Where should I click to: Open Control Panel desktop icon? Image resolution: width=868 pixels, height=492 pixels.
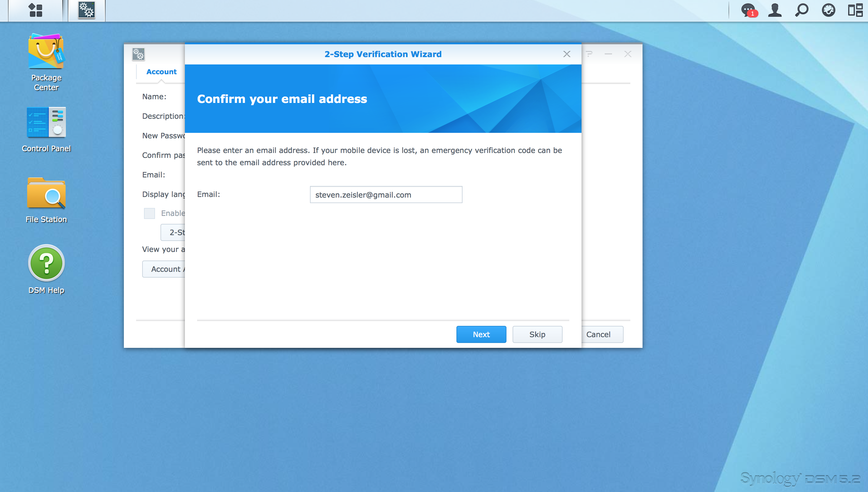tap(46, 129)
